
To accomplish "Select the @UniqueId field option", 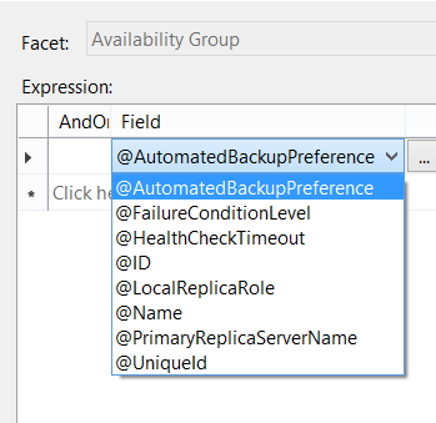I will 258,363.
